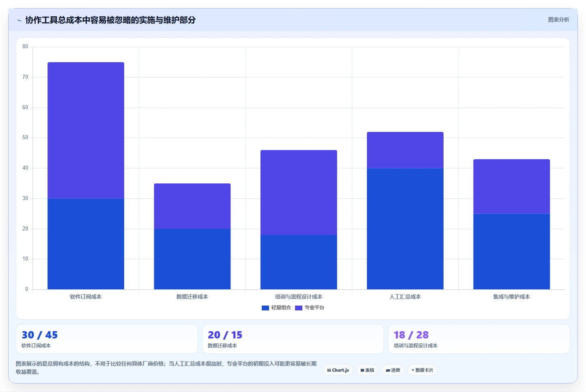
Task: Click the blue segment of 集成与维护成本 bar
Action: click(x=512, y=252)
